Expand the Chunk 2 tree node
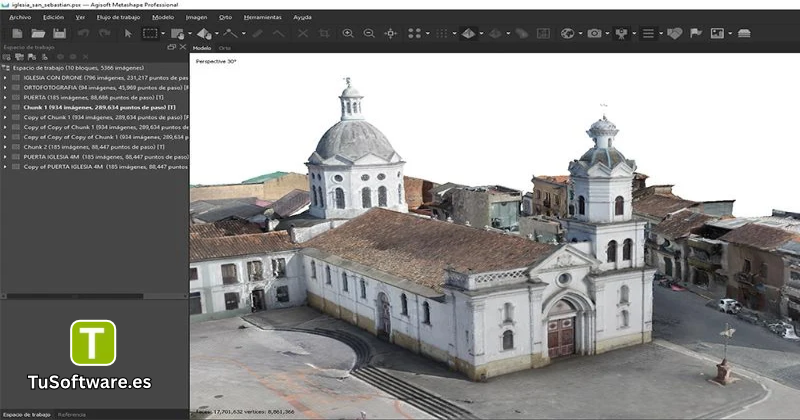Screen dimensions: 800x420 [x=5, y=147]
